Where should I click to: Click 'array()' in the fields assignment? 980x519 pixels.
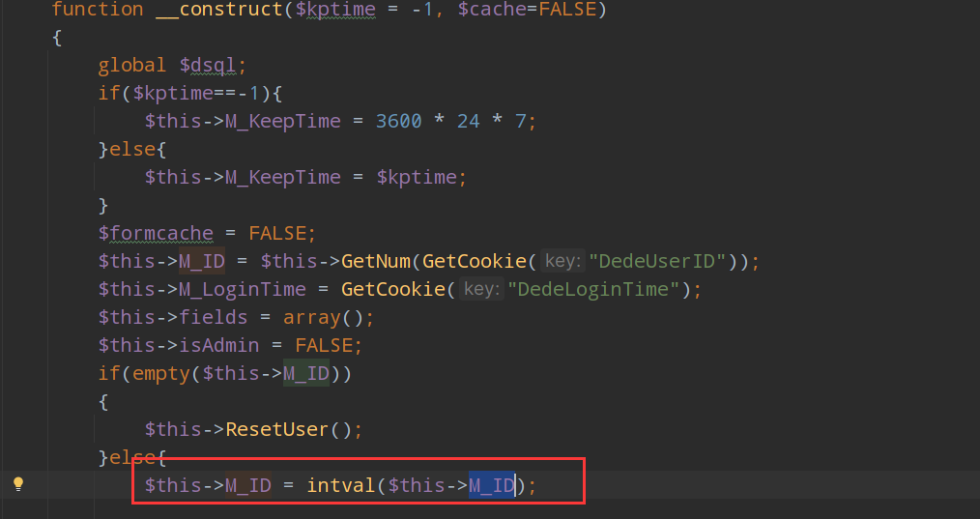point(323,317)
